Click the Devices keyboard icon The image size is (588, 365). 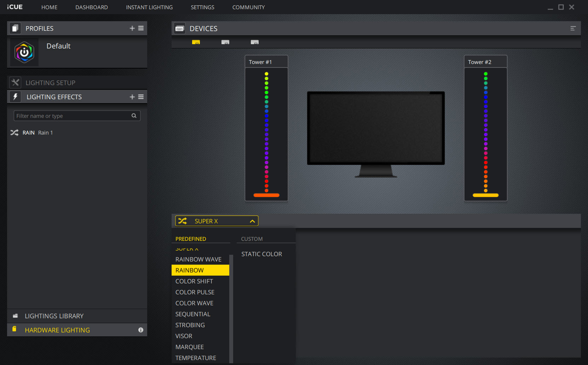pos(180,28)
